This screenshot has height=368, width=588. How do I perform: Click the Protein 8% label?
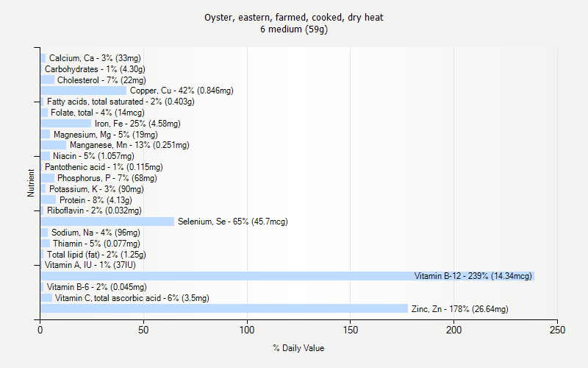point(96,199)
